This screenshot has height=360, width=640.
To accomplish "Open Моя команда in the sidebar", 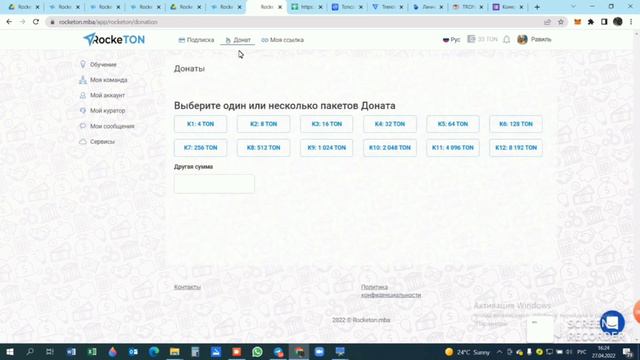I will (x=103, y=80).
